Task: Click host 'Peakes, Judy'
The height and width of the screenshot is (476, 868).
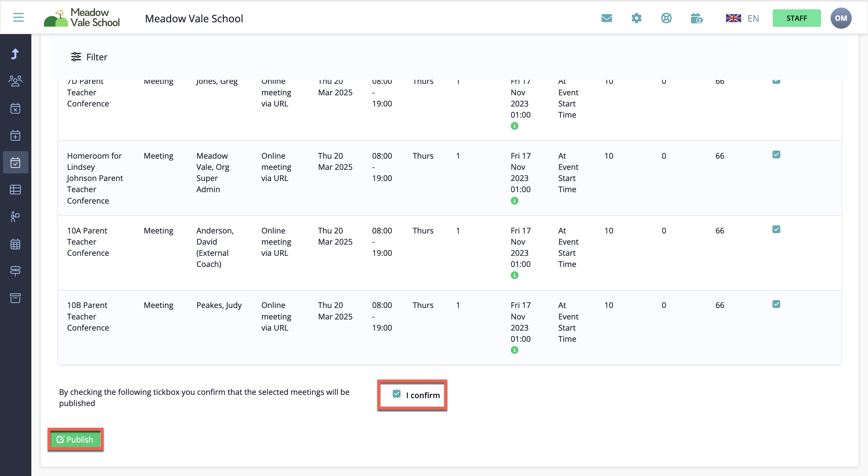Action: [219, 305]
